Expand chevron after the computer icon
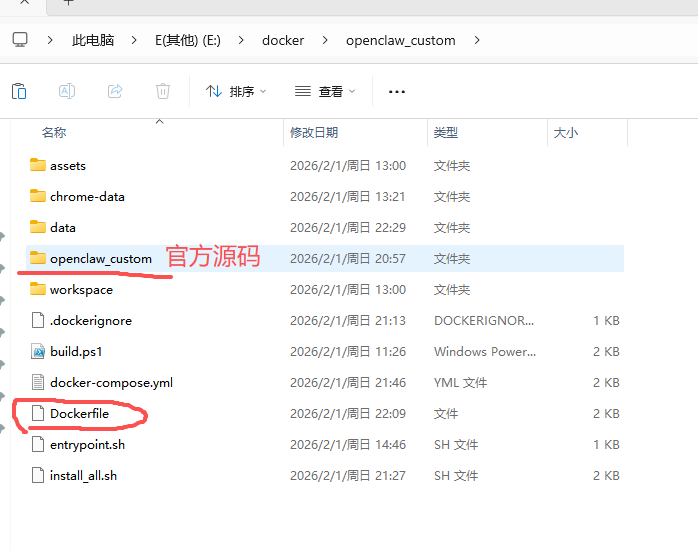This screenshot has height=550, width=698. (x=50, y=40)
